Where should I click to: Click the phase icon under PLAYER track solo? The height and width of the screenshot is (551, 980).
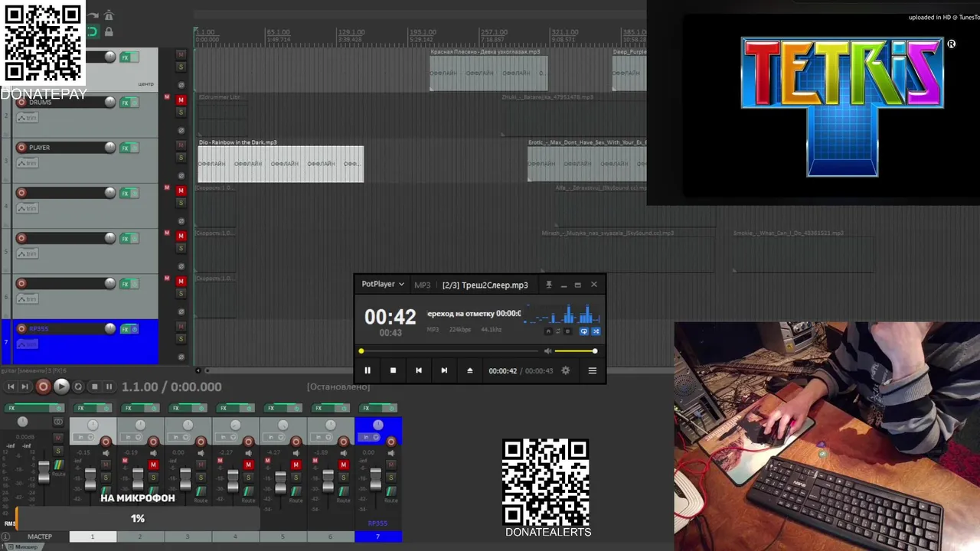click(x=181, y=175)
